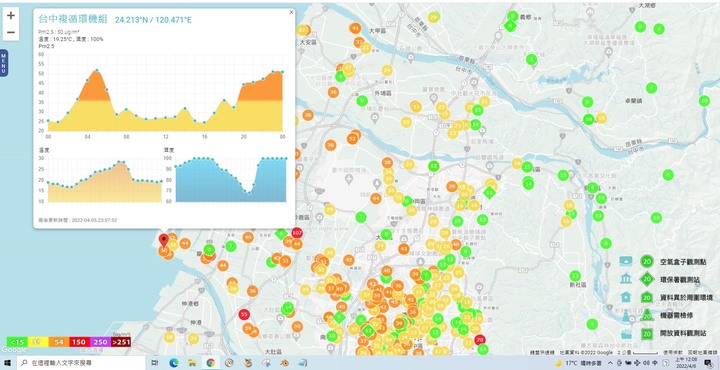Click the last update 2022-04-05 23:57:52 text

coord(78,220)
